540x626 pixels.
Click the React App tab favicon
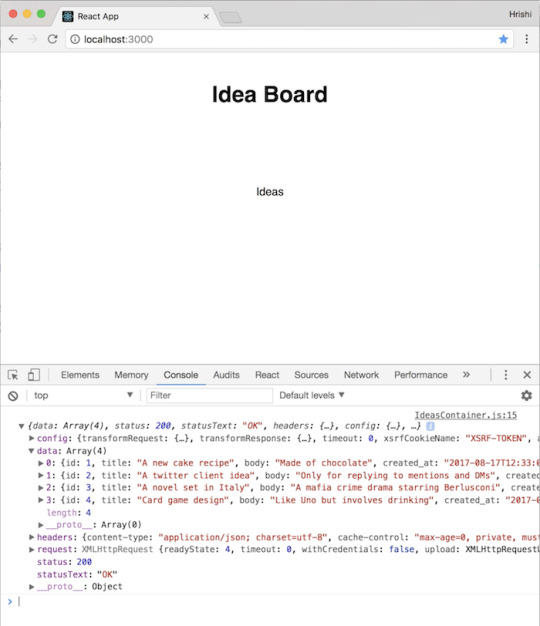pos(68,16)
